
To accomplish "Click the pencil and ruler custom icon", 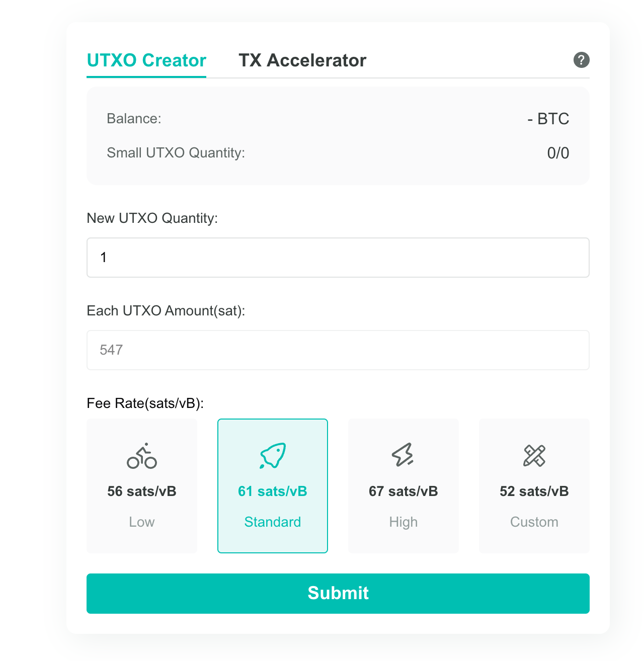I will (x=534, y=456).
